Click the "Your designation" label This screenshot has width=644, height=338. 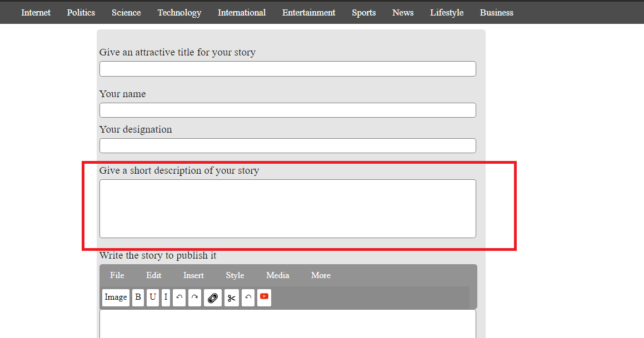coord(136,130)
